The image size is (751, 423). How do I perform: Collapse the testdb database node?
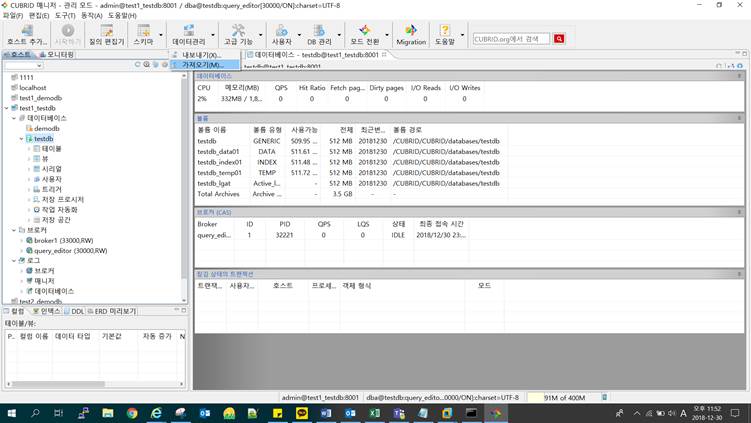(x=22, y=139)
